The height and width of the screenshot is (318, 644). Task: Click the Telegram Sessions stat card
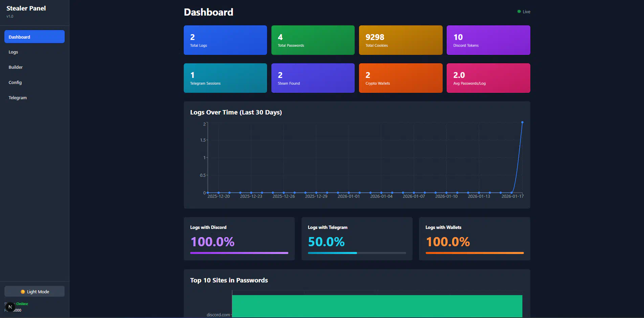225,78
